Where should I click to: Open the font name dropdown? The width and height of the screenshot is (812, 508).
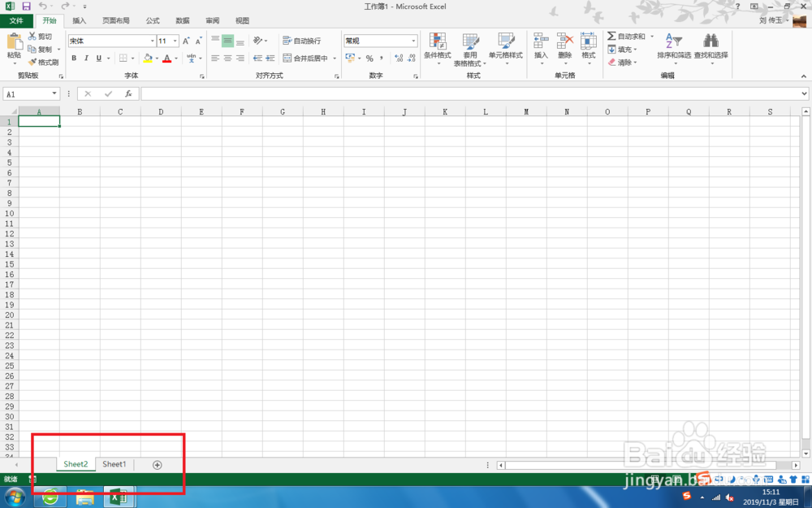point(153,40)
